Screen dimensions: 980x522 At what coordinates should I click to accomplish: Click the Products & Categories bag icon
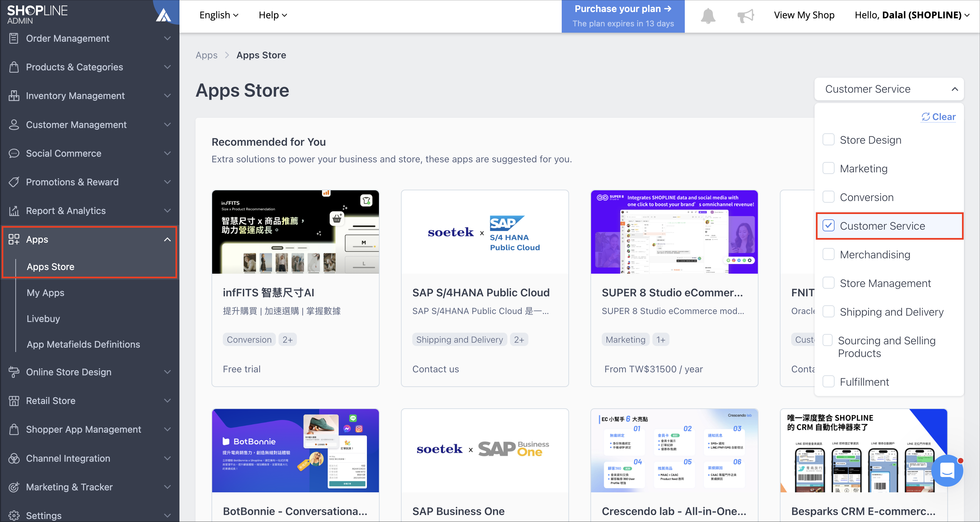(14, 67)
